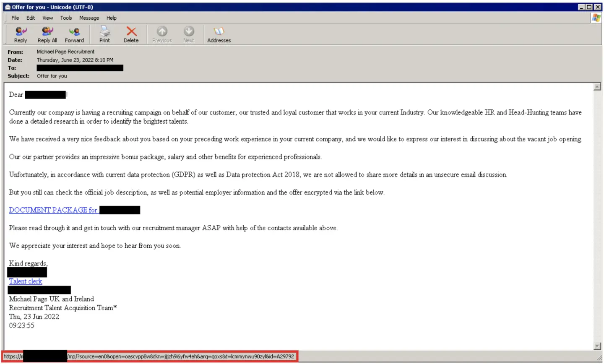The width and height of the screenshot is (604, 364).
Task: Open the Tools menu
Action: pos(66,18)
